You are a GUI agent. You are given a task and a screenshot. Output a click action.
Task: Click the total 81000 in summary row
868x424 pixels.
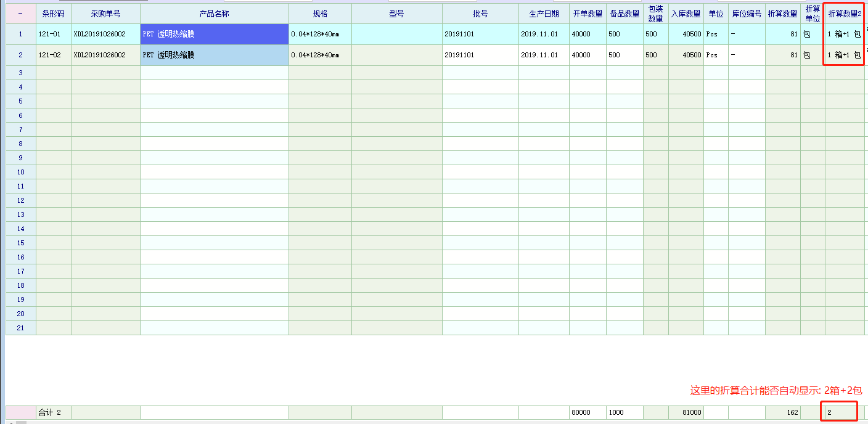coord(686,412)
